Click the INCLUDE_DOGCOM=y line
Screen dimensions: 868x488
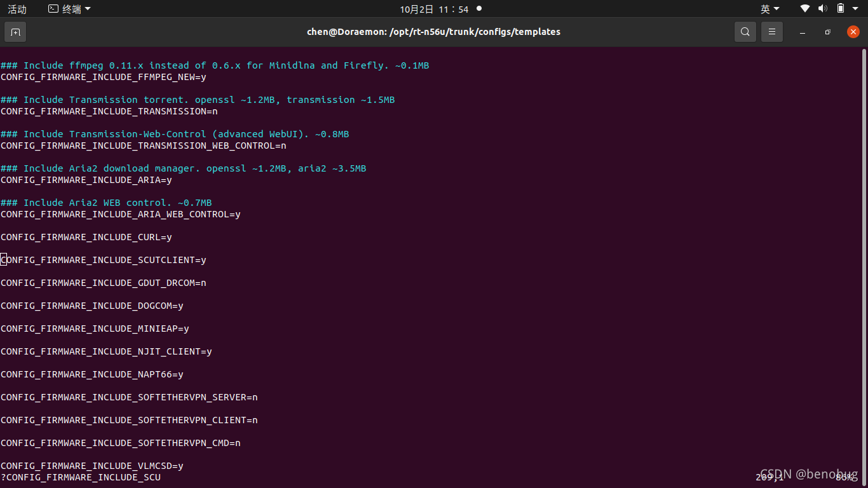coord(92,306)
